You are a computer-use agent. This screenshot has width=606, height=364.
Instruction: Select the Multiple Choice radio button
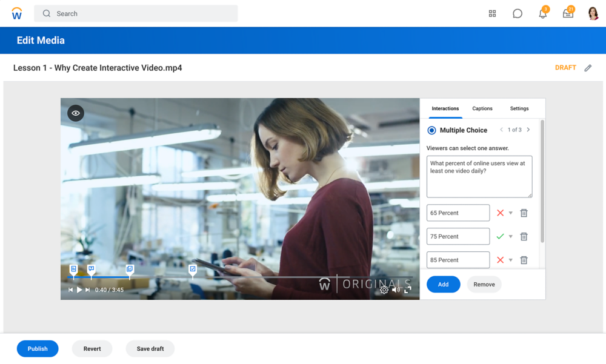pyautogui.click(x=431, y=130)
